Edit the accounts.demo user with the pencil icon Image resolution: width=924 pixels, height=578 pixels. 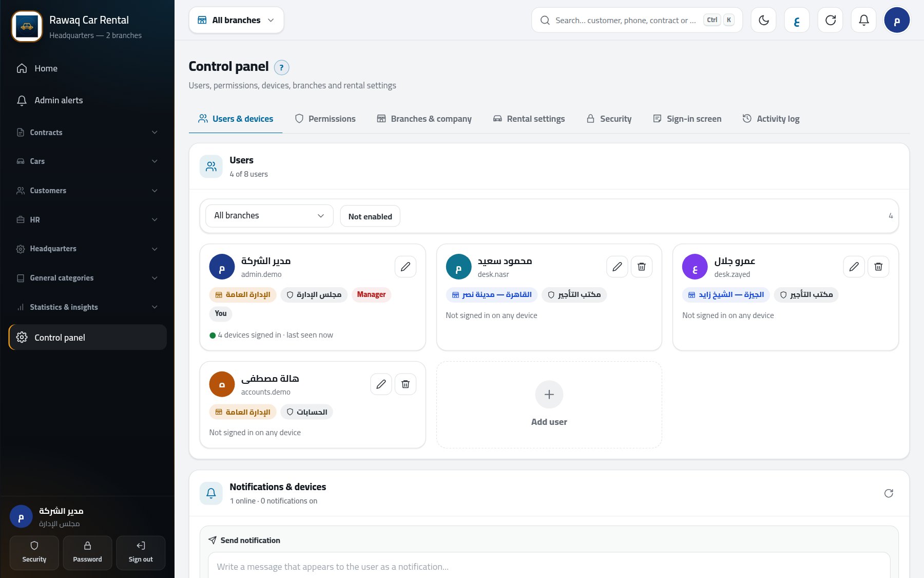point(381,384)
